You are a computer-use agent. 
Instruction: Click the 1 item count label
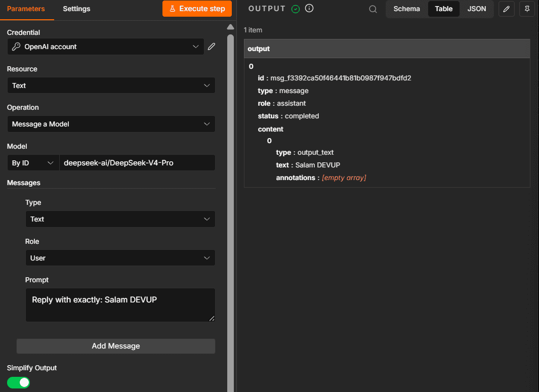click(x=253, y=30)
